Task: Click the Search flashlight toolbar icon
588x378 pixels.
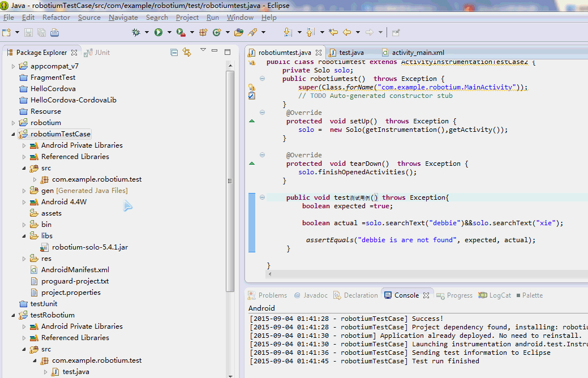Action: click(x=252, y=33)
